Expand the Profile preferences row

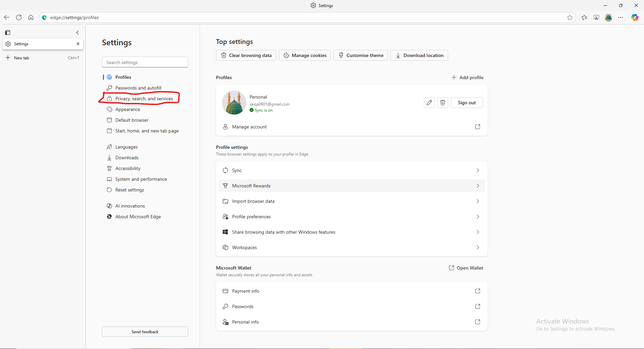[x=352, y=217]
